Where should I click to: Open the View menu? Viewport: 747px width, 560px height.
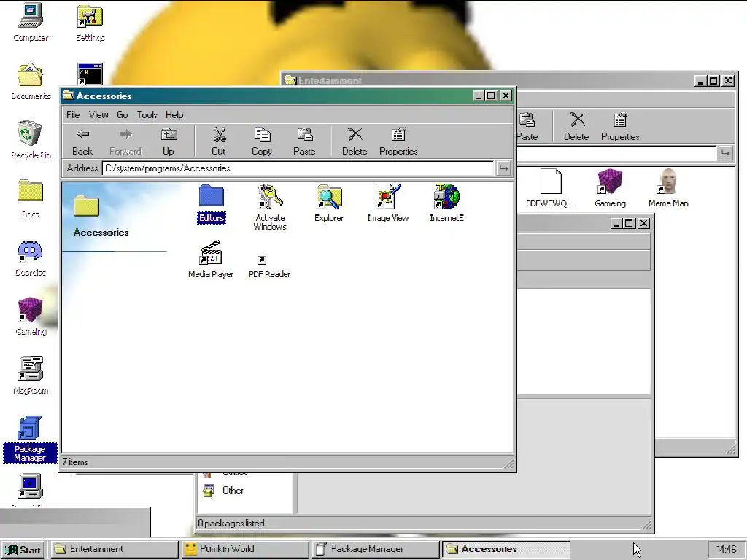[98, 114]
